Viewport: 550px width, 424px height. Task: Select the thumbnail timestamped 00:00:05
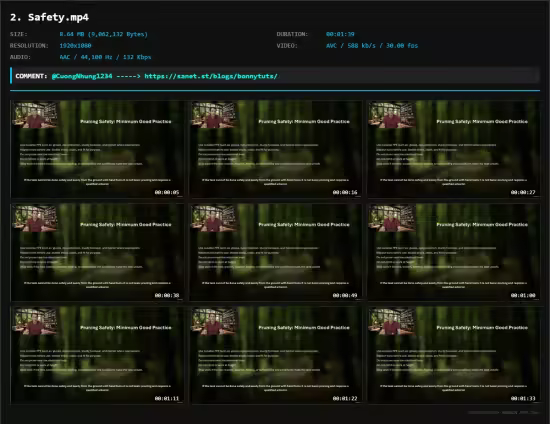pos(97,149)
